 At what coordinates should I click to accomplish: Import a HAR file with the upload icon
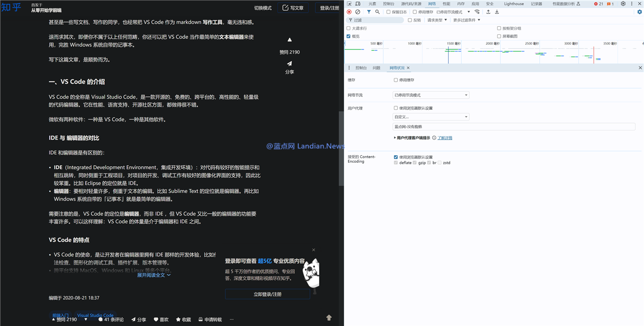click(x=488, y=12)
